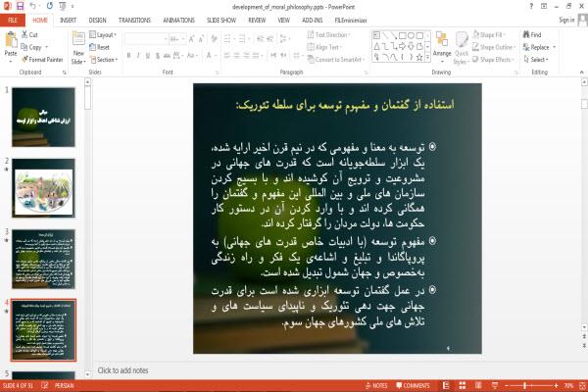The width and height of the screenshot is (588, 392).
Task: Open the Align Text dropdown
Action: [324, 47]
